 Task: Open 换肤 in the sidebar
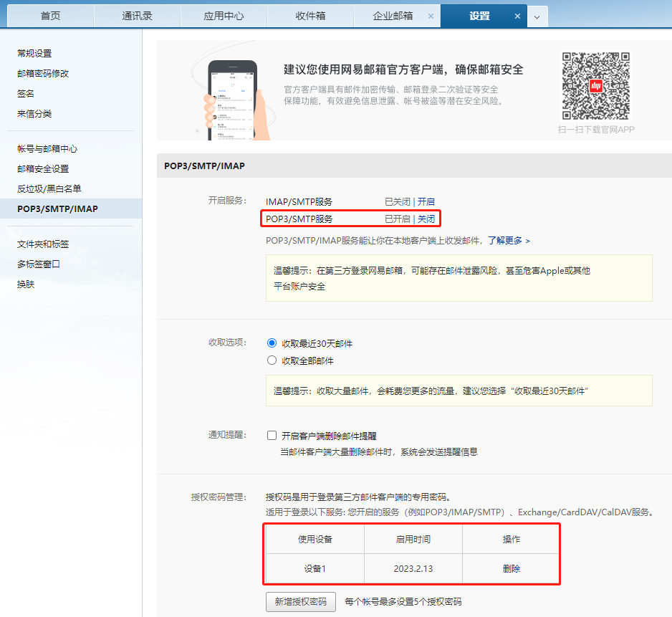pos(26,284)
